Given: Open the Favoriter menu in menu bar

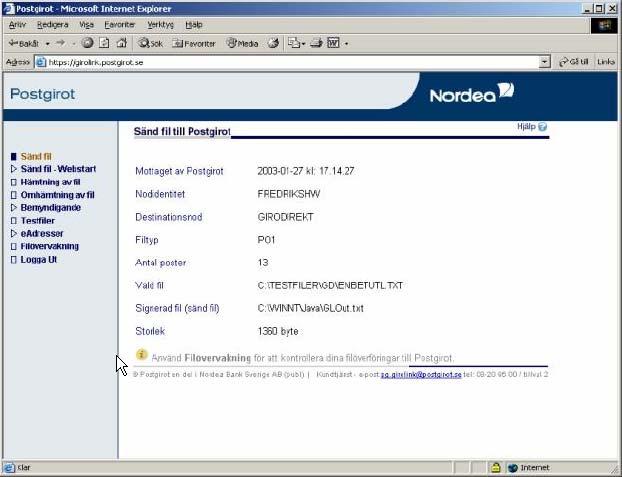Looking at the screenshot, I should (119, 25).
